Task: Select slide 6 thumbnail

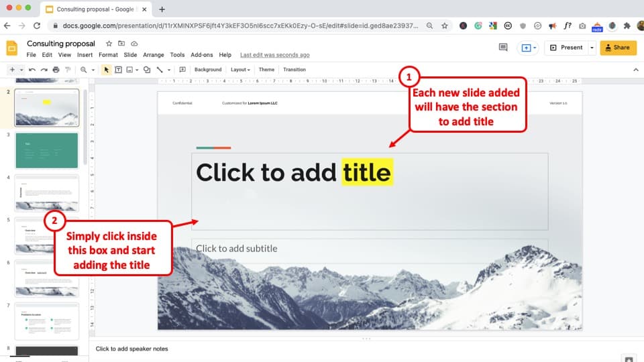Action: 47,278
